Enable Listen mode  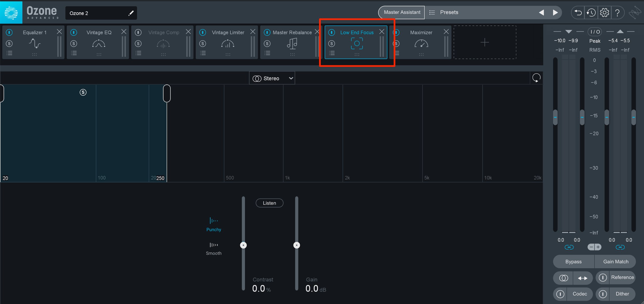(x=270, y=203)
